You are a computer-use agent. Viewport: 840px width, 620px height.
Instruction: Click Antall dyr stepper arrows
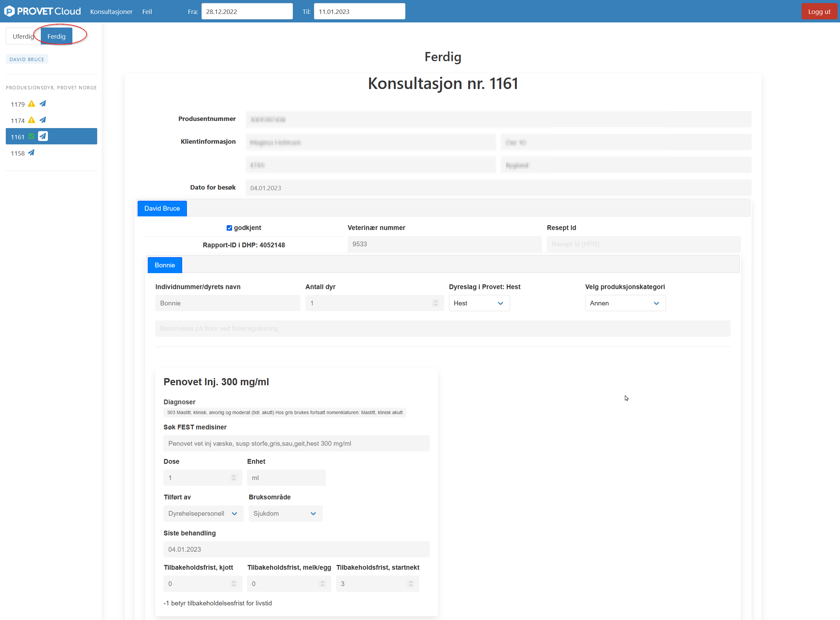(x=435, y=303)
